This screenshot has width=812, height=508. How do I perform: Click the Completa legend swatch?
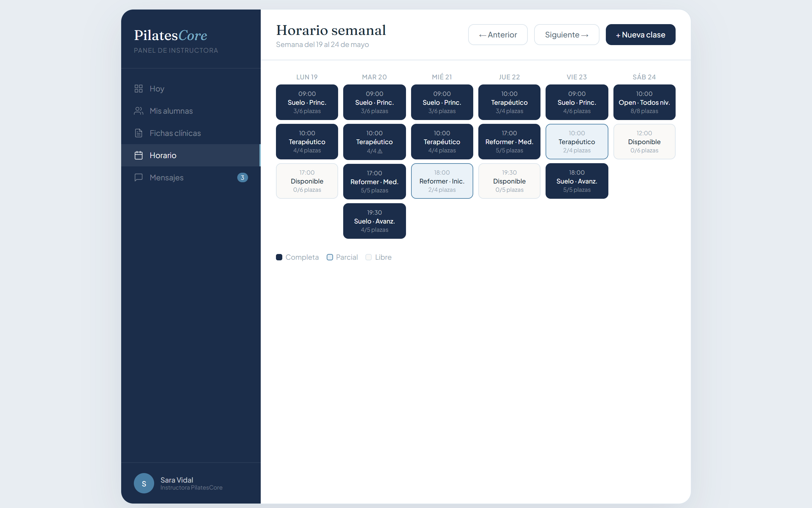(x=279, y=257)
